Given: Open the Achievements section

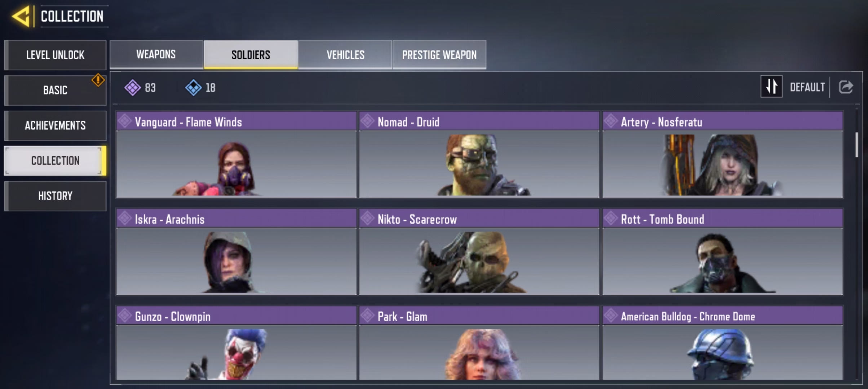Looking at the screenshot, I should tap(55, 125).
